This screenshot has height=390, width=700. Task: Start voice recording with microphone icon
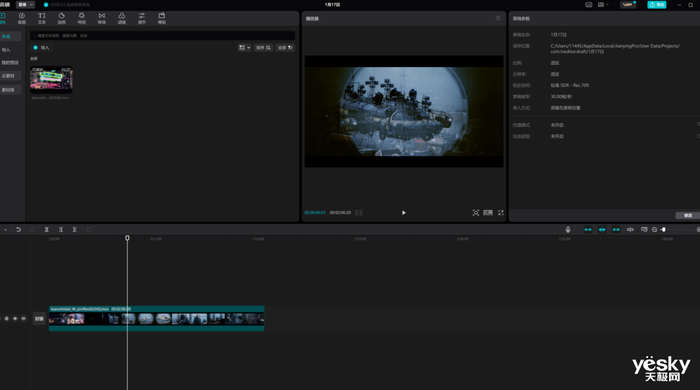click(568, 230)
